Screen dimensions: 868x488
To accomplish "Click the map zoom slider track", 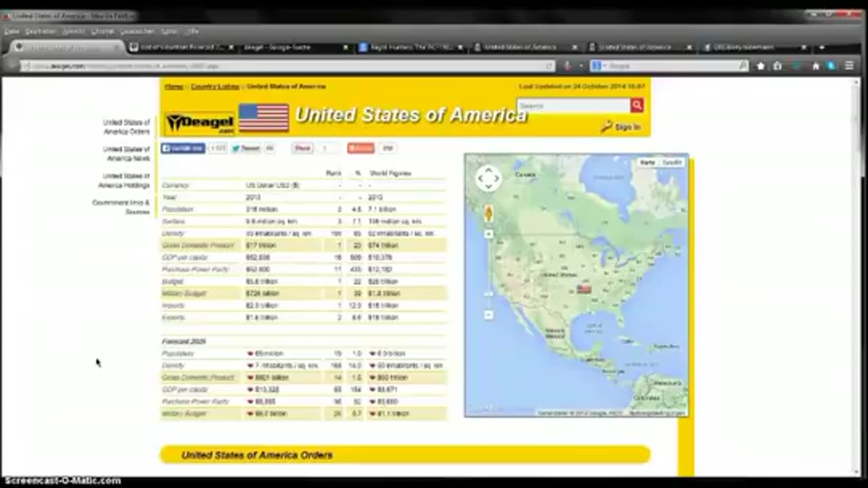I will click(x=488, y=274).
